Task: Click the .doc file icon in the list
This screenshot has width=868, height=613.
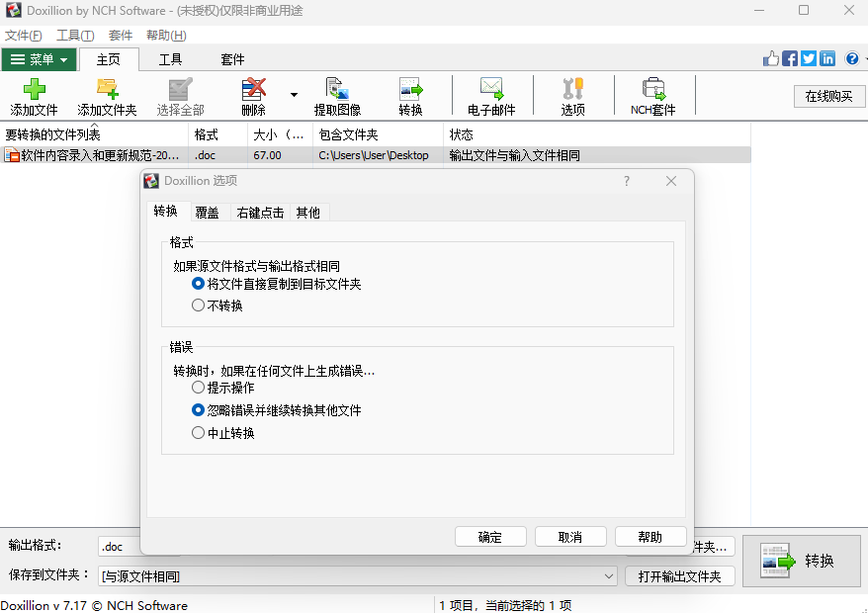Action: 12,155
